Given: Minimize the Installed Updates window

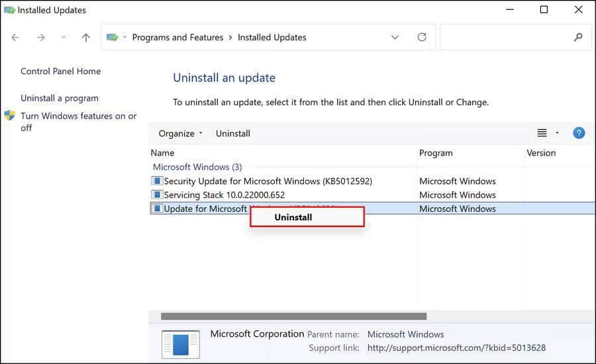Looking at the screenshot, I should coord(510,9).
